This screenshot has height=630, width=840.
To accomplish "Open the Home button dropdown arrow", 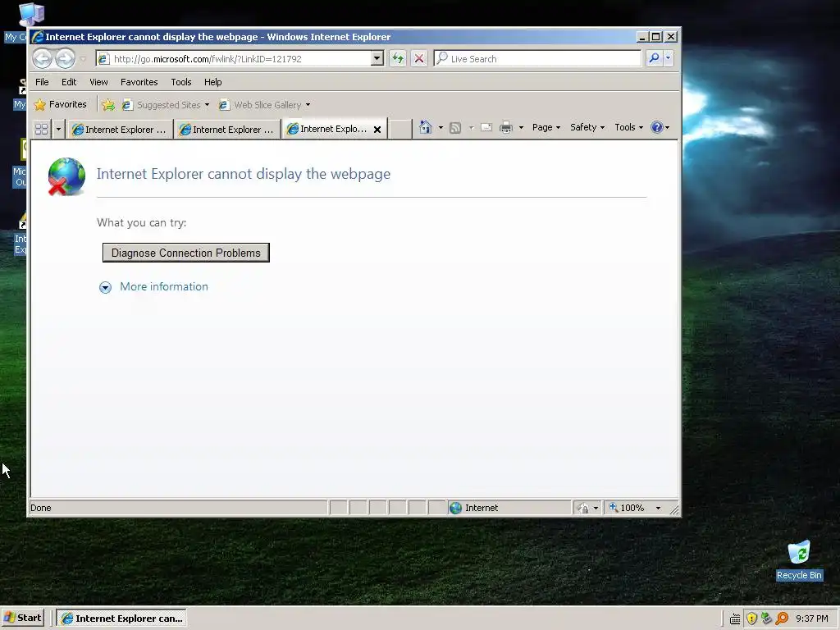I will pos(441,127).
